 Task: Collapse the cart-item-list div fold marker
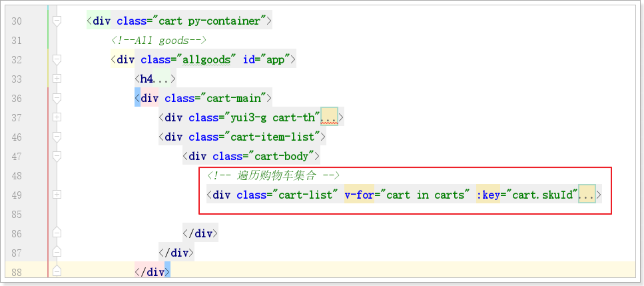[57, 137]
